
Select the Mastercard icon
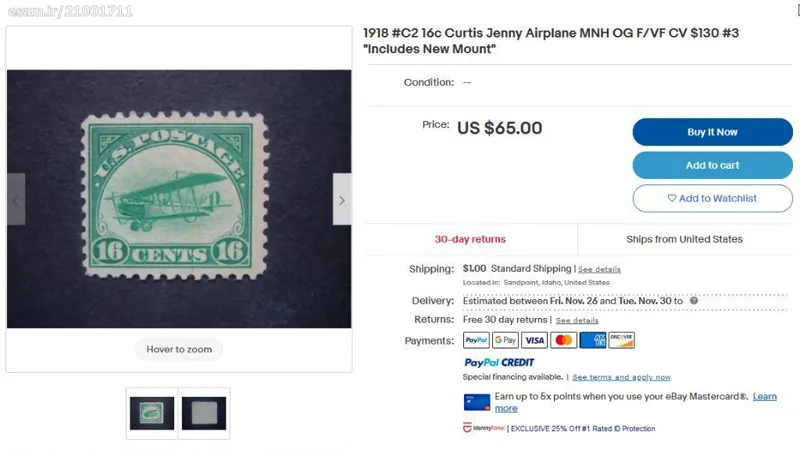[563, 340]
